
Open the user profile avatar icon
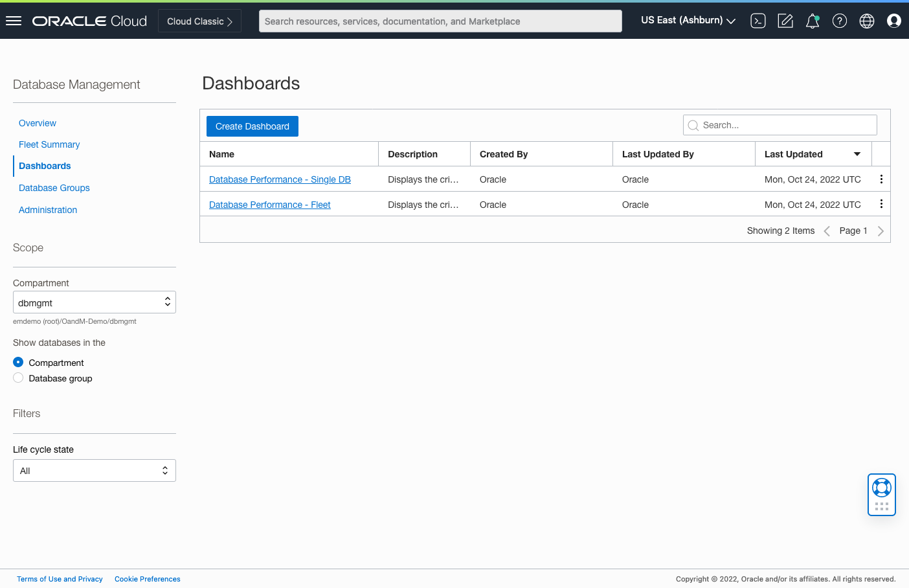point(894,21)
